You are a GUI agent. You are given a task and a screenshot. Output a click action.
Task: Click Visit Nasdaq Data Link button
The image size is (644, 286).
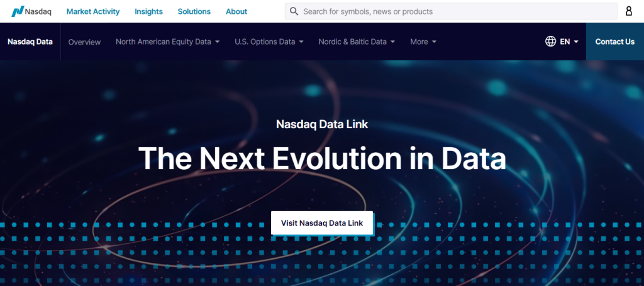(x=322, y=223)
